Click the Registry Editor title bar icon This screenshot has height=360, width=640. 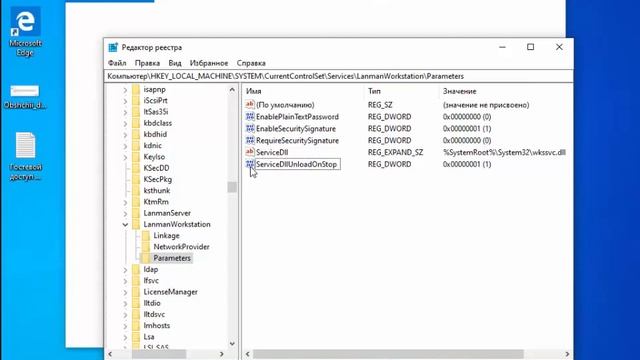(x=113, y=47)
